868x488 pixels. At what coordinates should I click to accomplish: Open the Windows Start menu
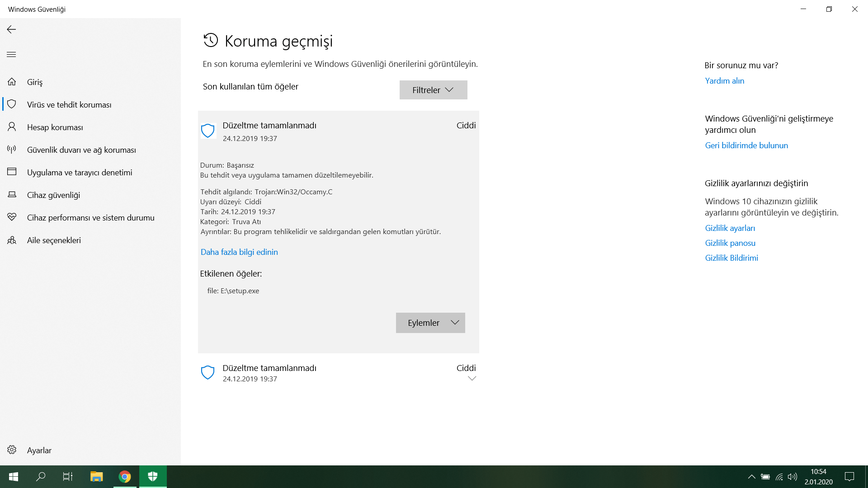[14, 477]
